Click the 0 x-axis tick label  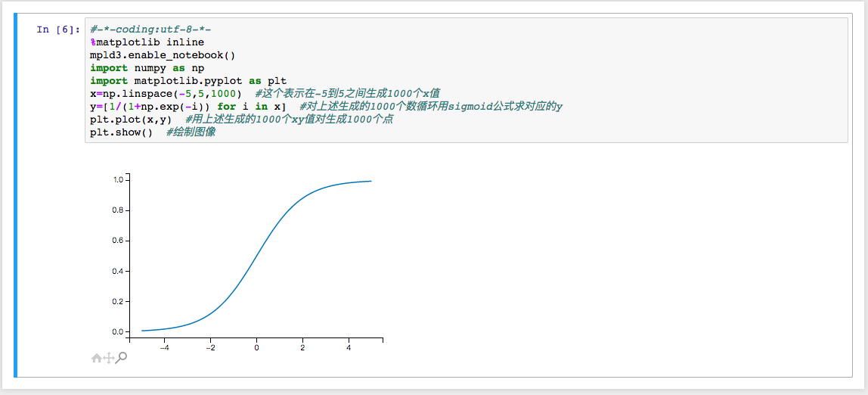256,348
